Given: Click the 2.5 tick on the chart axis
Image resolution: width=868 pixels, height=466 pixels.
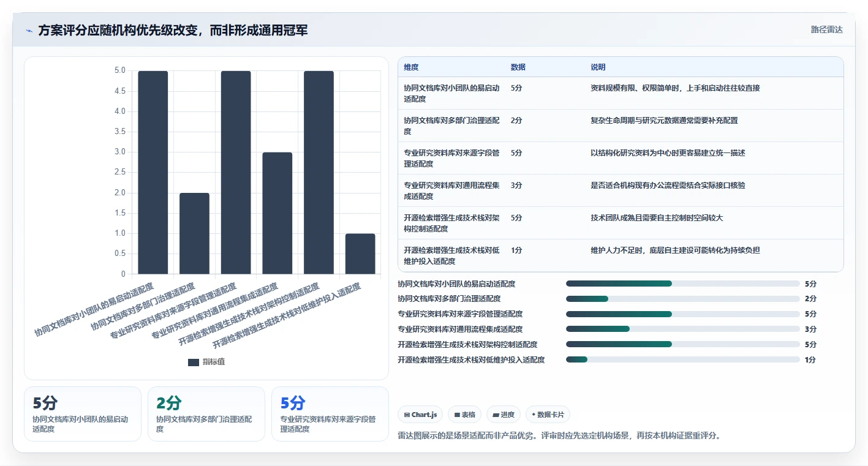Looking at the screenshot, I should [x=119, y=172].
